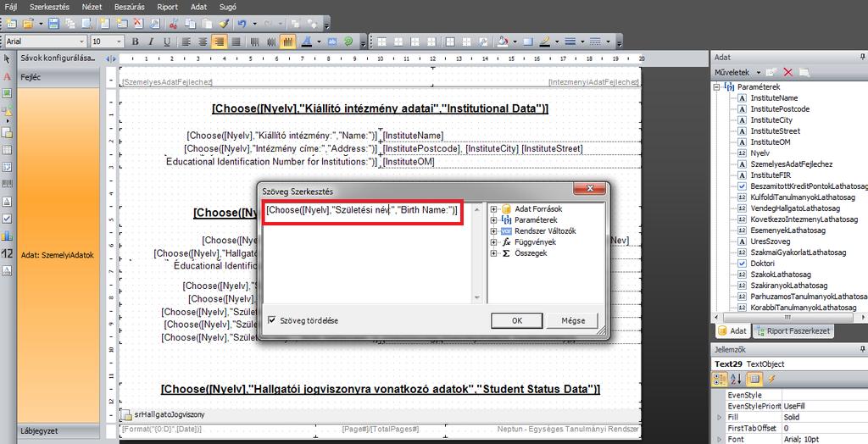The image size is (868, 444).
Task: Expand 'Paraméterek' node in the dialog
Action: 493,220
